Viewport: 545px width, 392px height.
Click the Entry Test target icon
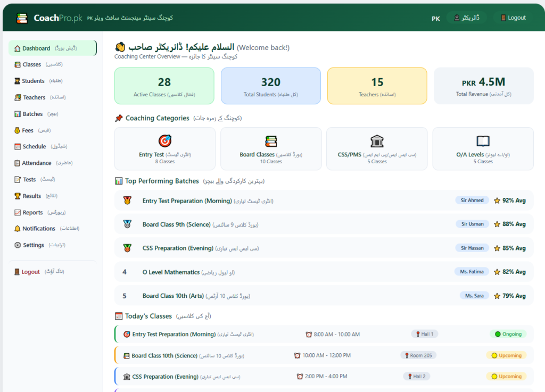coord(165,141)
